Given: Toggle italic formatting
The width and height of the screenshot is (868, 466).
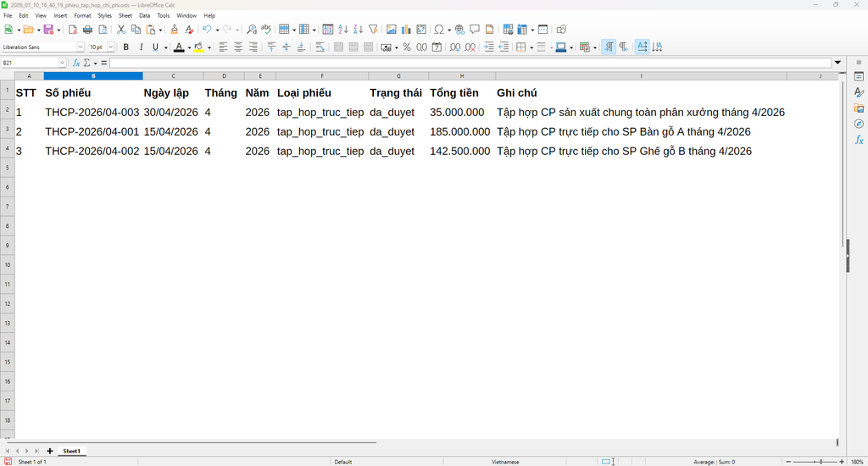Looking at the screenshot, I should tap(142, 47).
